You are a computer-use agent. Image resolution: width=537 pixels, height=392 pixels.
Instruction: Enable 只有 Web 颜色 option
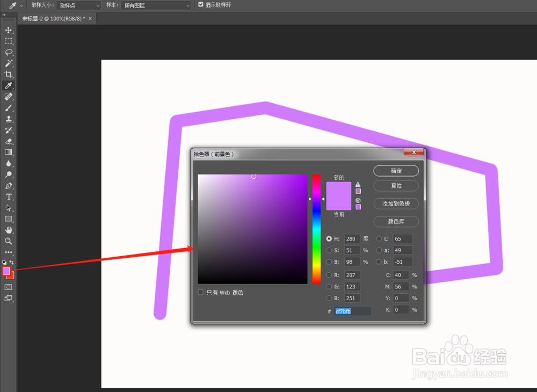point(201,292)
